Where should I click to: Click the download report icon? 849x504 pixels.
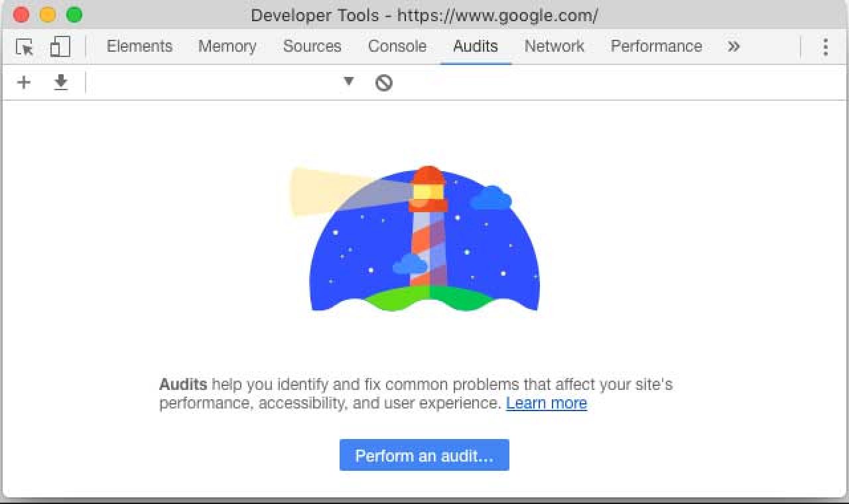(61, 82)
